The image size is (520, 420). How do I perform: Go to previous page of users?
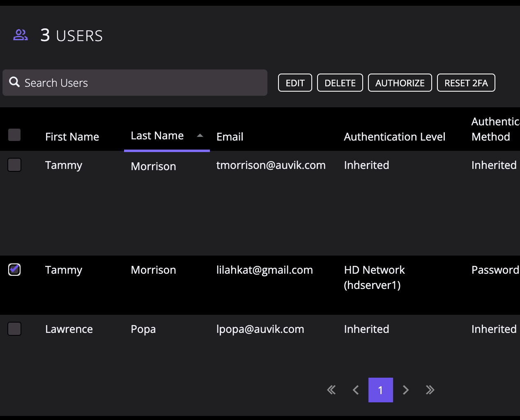click(356, 390)
